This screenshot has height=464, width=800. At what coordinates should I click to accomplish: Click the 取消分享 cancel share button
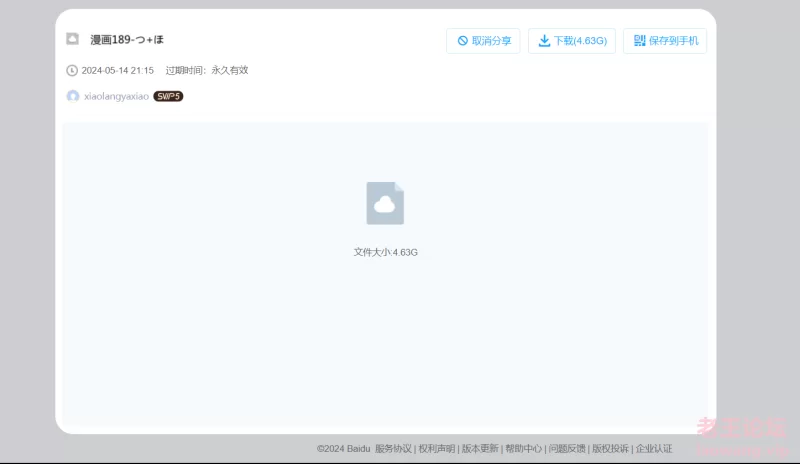pos(483,41)
